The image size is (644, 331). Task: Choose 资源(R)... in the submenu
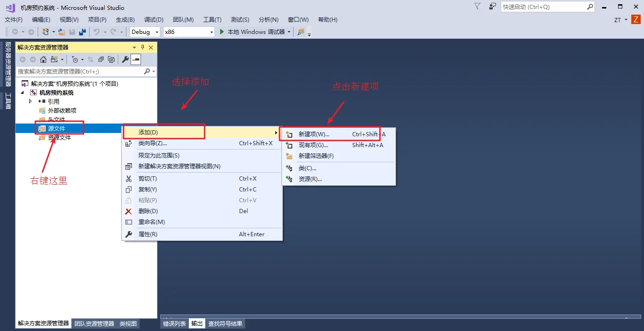pyautogui.click(x=339, y=179)
